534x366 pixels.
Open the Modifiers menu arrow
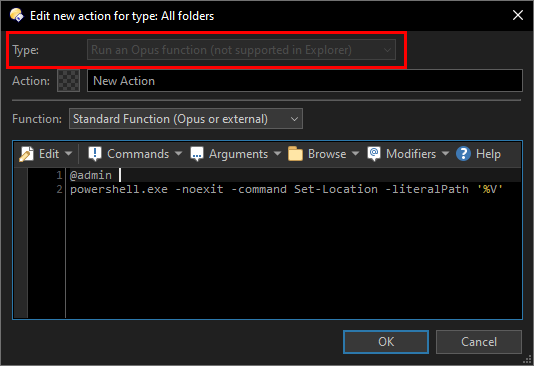click(445, 154)
